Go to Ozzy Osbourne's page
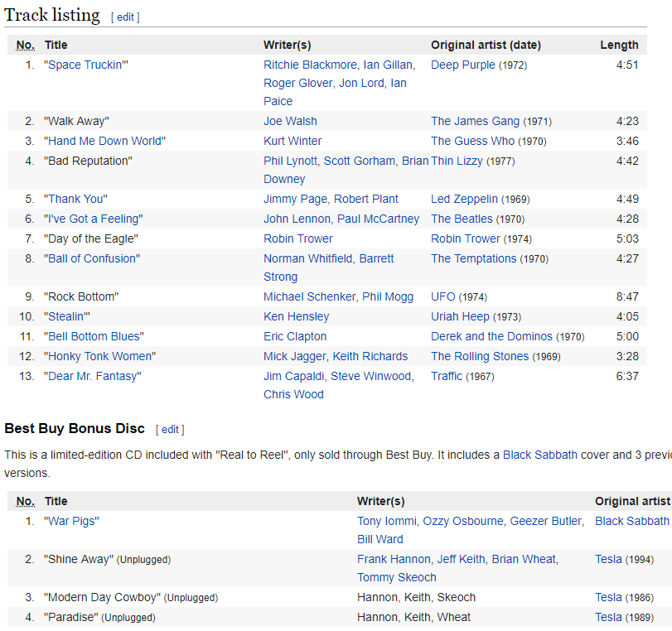 pos(463,521)
